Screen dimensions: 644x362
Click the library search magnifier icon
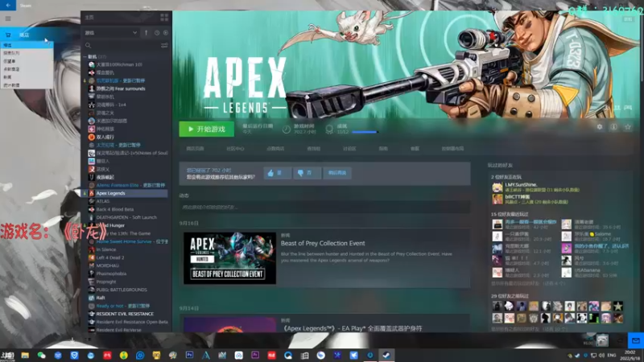88,45
